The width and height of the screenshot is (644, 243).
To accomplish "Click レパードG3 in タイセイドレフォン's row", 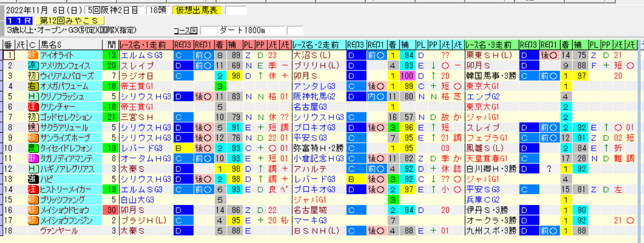I will point(145,148).
